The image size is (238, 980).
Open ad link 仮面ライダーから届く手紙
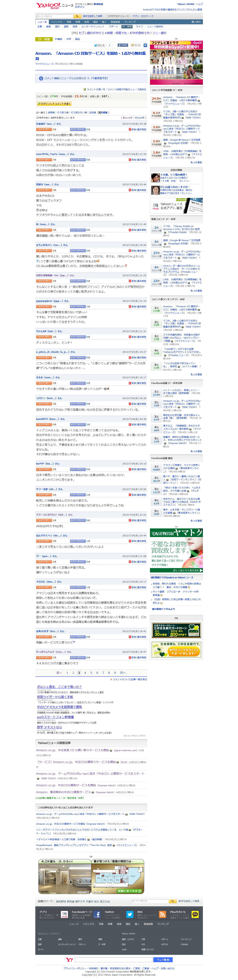point(55,697)
